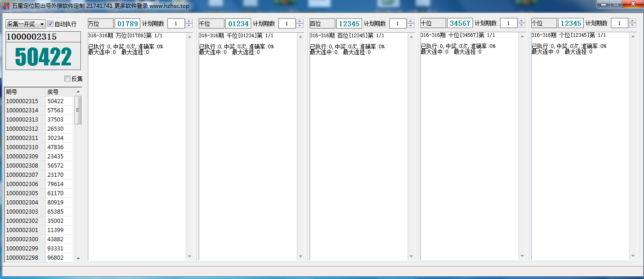Click prize number 61170 cell
644x279 pixels.
(x=60, y=193)
